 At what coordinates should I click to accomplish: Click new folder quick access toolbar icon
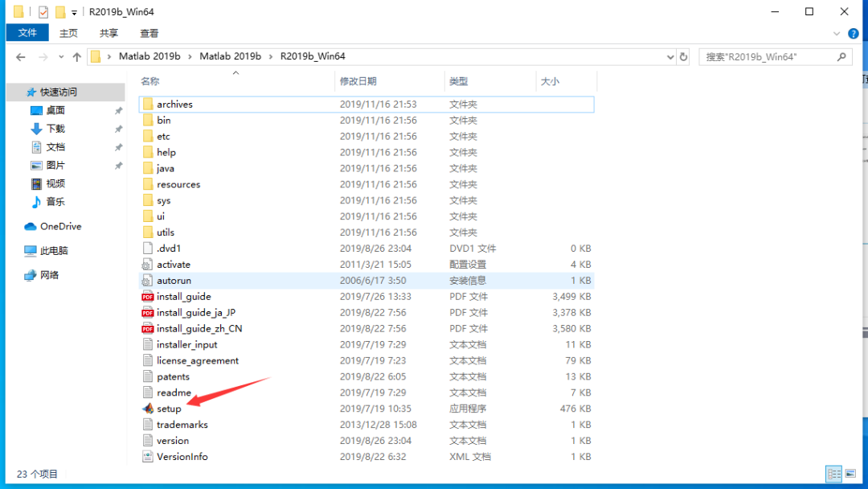(x=59, y=11)
